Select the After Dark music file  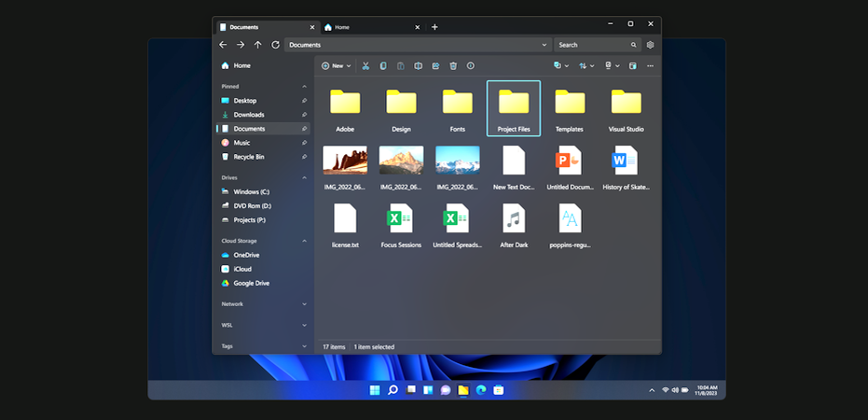pyautogui.click(x=514, y=224)
